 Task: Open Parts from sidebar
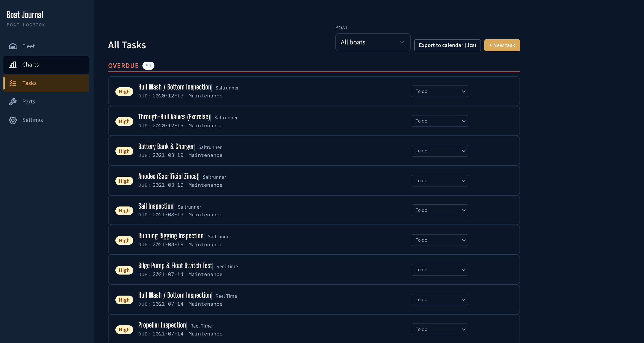(46, 102)
